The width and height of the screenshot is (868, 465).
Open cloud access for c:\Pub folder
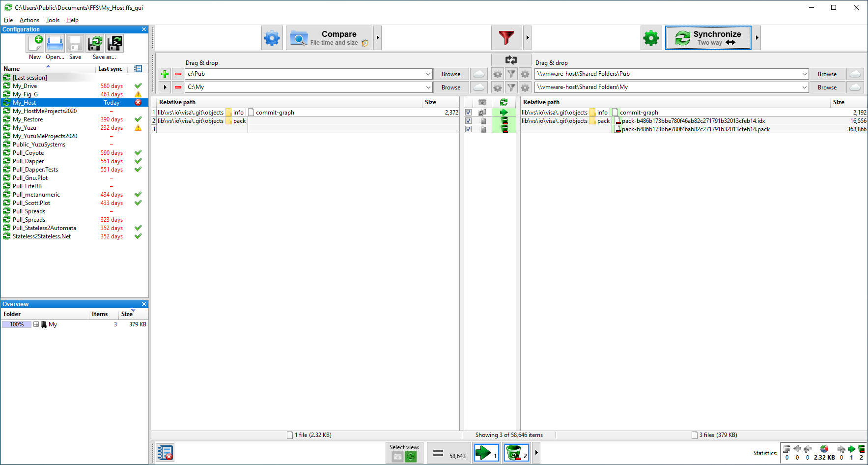pos(479,74)
